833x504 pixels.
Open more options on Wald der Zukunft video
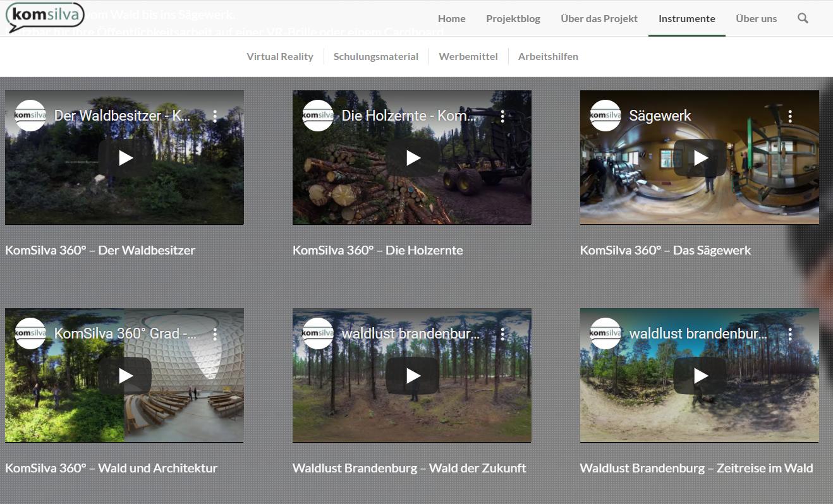coord(502,333)
